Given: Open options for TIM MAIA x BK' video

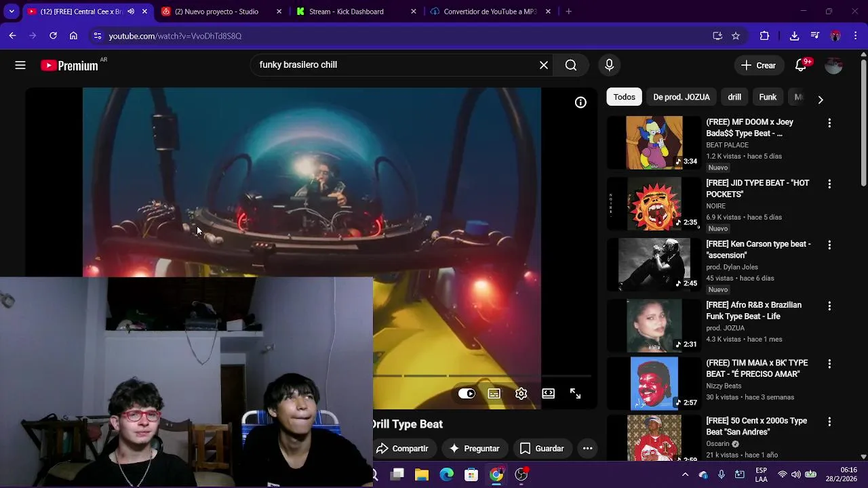Looking at the screenshot, I should tap(829, 364).
